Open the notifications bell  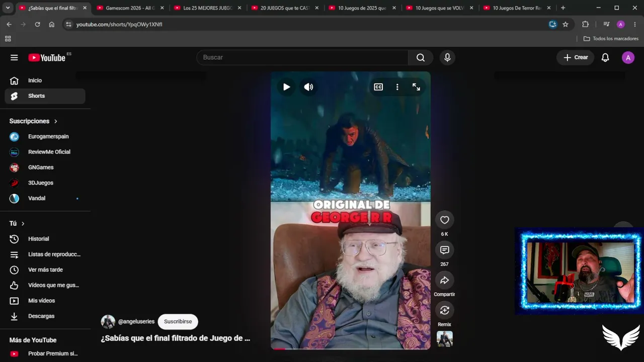605,57
